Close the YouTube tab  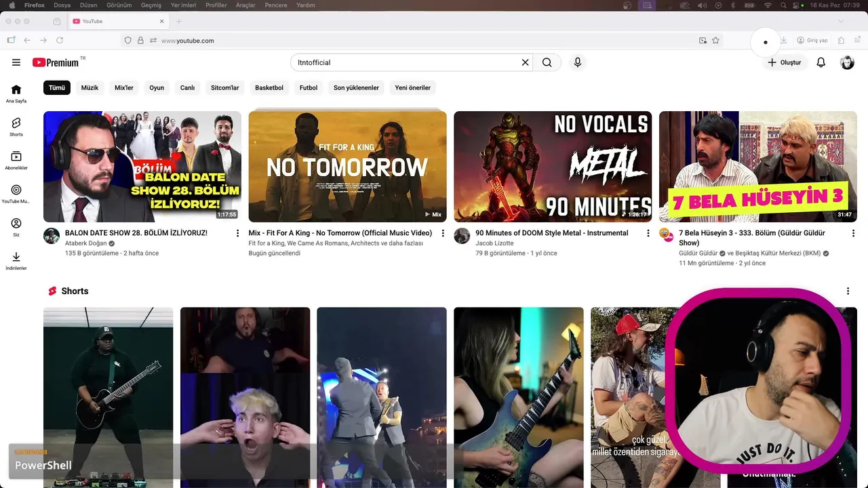tap(162, 21)
